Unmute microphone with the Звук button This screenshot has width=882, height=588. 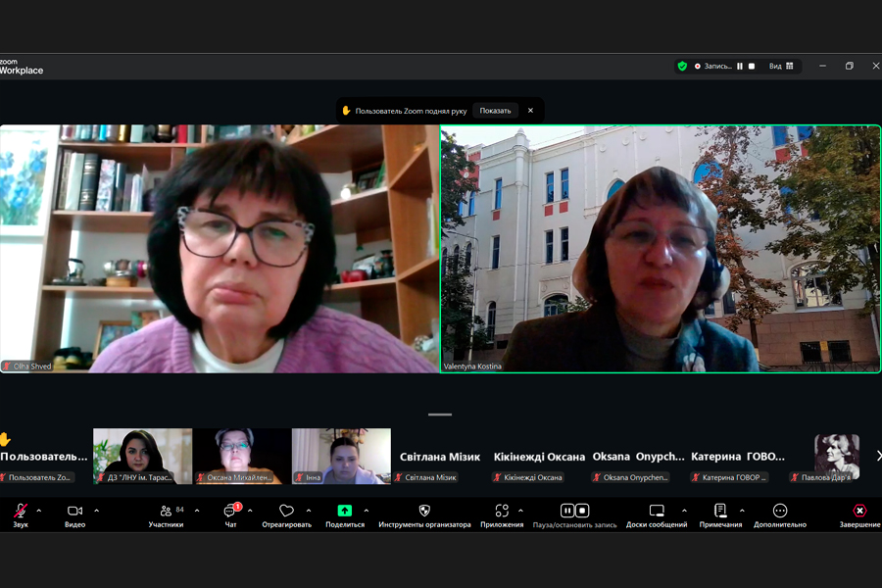(21, 514)
